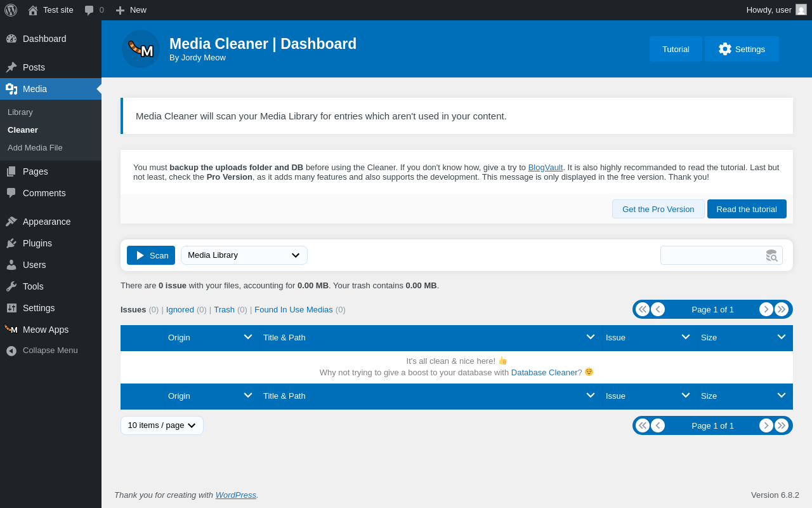Go to Pages in sidebar
This screenshot has width=812, height=508.
coord(51,171)
